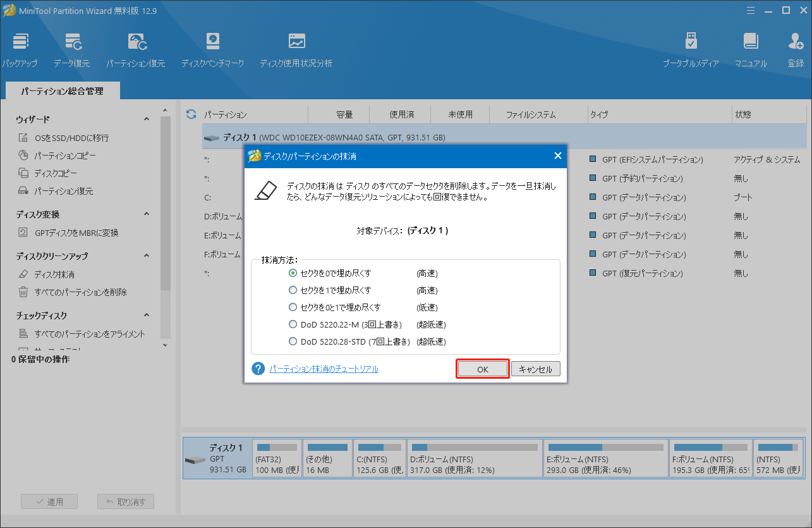The width and height of the screenshot is (812, 528).
Task: Click help question mark icon in dialog
Action: click(x=258, y=369)
